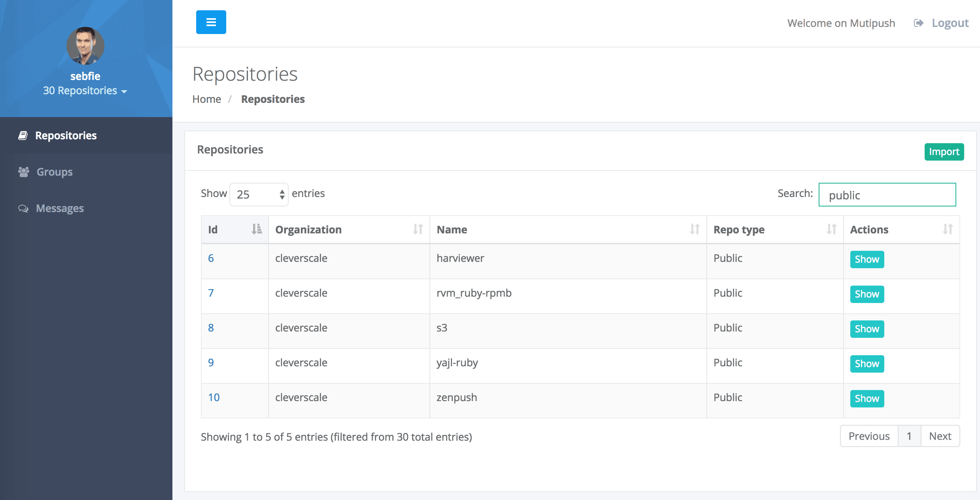Click the Repositories book icon in sidebar
This screenshot has height=500, width=980.
click(23, 136)
